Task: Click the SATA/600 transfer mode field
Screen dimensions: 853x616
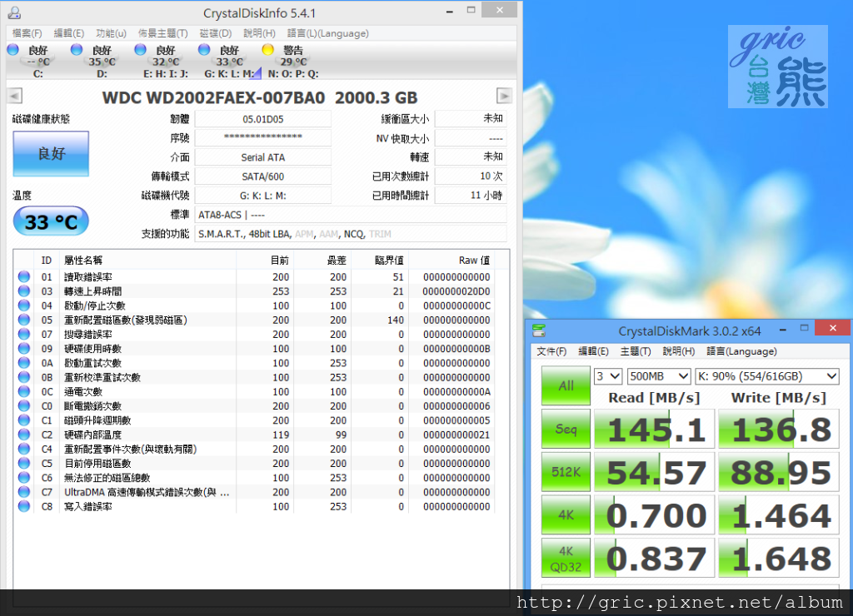Action: 263,176
